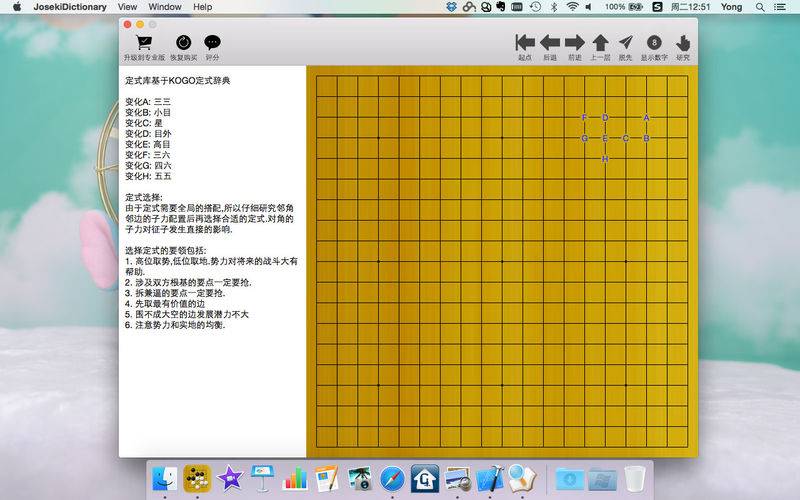
Task: Open the rating speech bubble icon
Action: (212, 43)
